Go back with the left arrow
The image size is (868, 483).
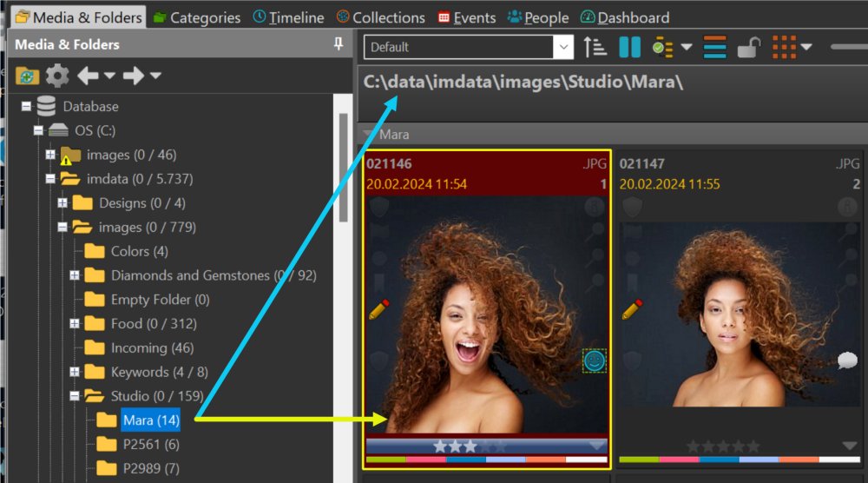pos(88,76)
